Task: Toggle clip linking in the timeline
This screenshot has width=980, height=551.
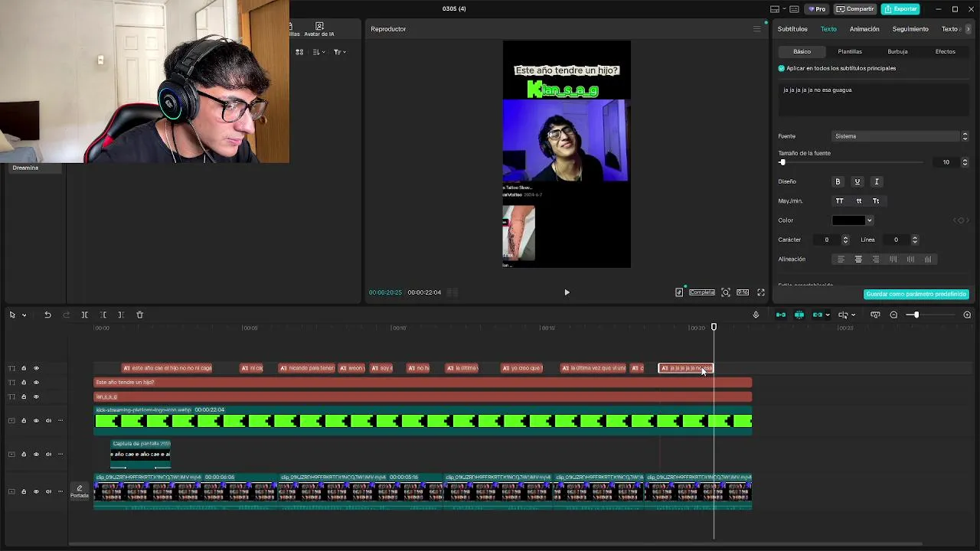Action: tap(817, 315)
